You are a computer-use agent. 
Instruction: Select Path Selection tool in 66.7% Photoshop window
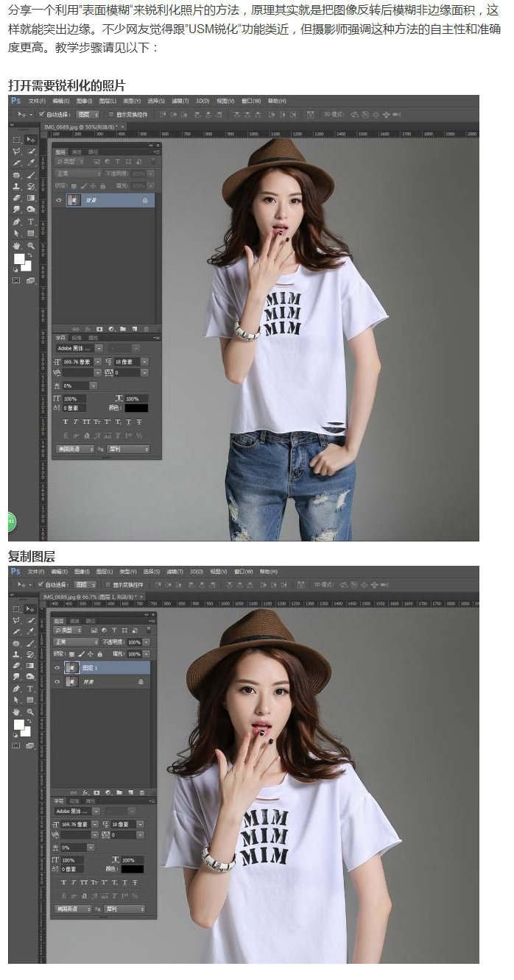pyautogui.click(x=16, y=700)
